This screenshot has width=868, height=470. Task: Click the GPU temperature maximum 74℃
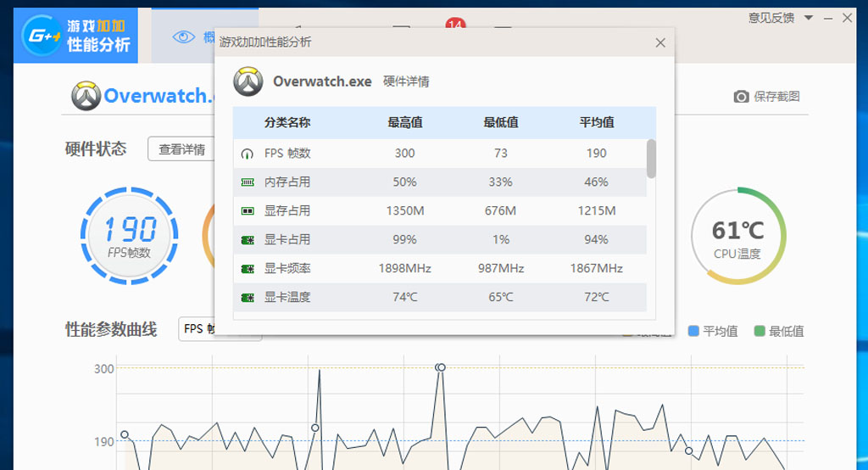[404, 298]
